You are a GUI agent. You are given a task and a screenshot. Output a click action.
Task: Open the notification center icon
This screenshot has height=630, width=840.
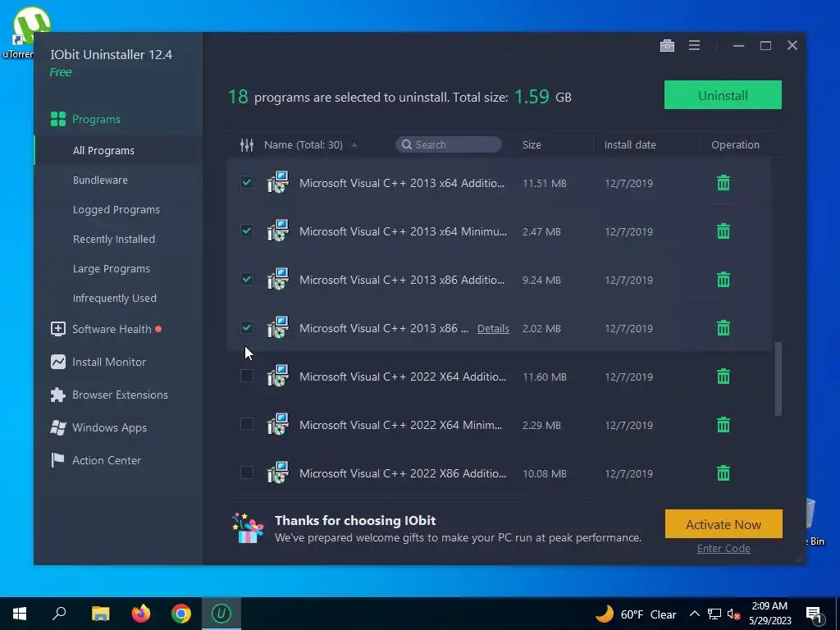[x=813, y=614]
